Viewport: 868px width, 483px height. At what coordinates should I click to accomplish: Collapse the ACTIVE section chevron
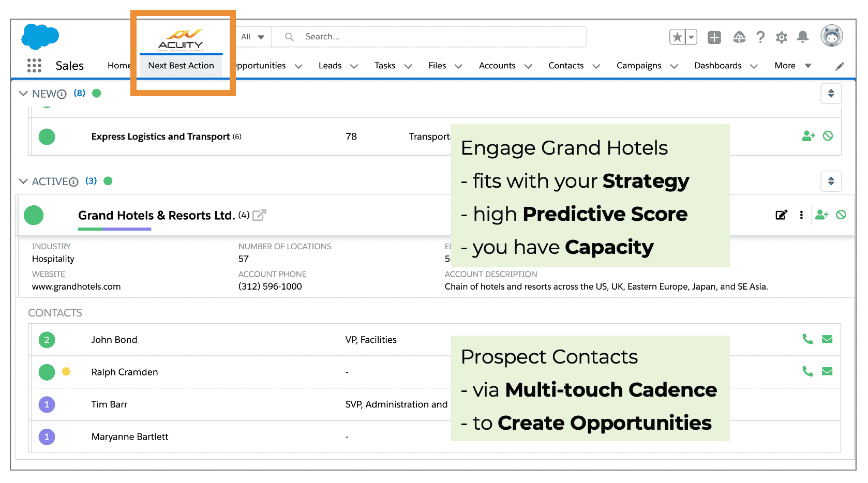tap(23, 182)
